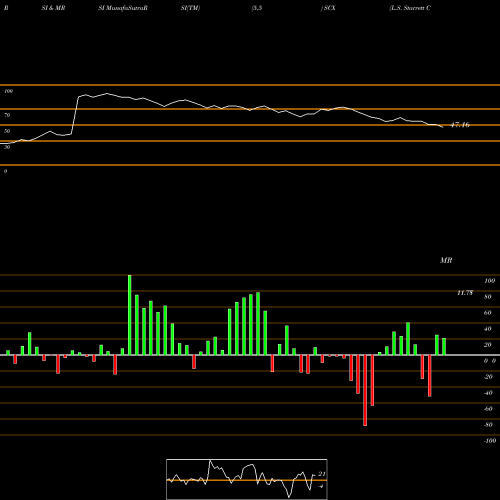Click the MR axis label -80
Viewport: 500px width, 500px height.
(488, 425)
